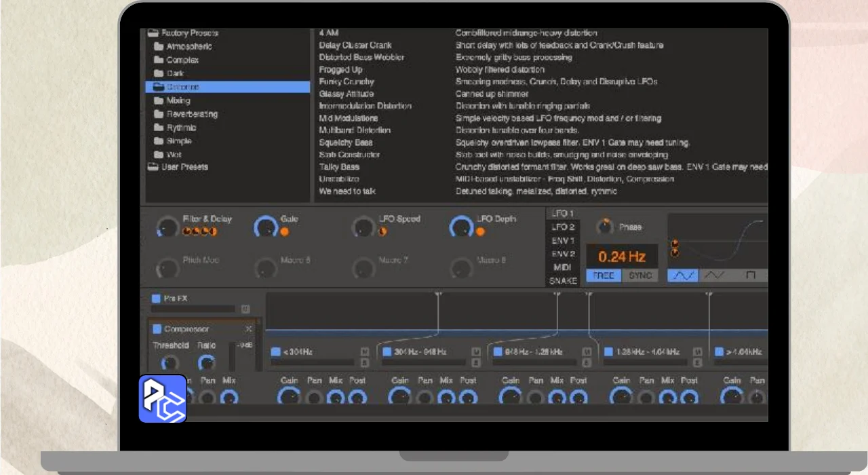
Task: Select the SNAKE modulator tab
Action: [563, 280]
